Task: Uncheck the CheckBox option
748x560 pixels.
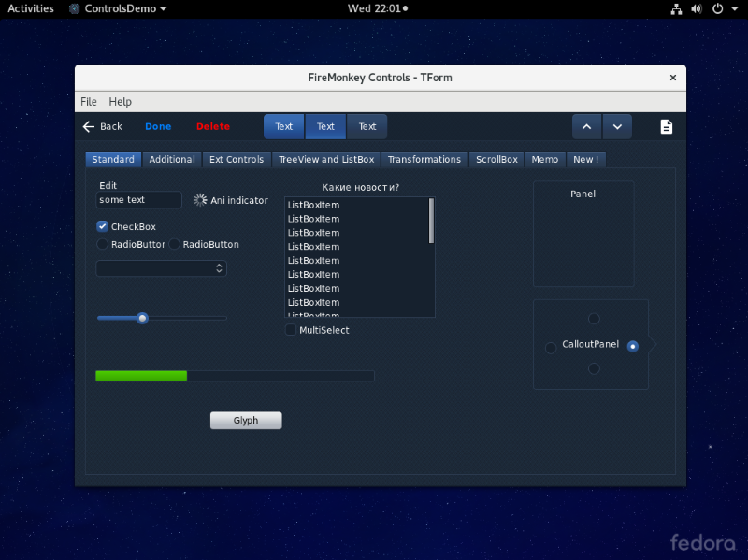Action: [103, 226]
